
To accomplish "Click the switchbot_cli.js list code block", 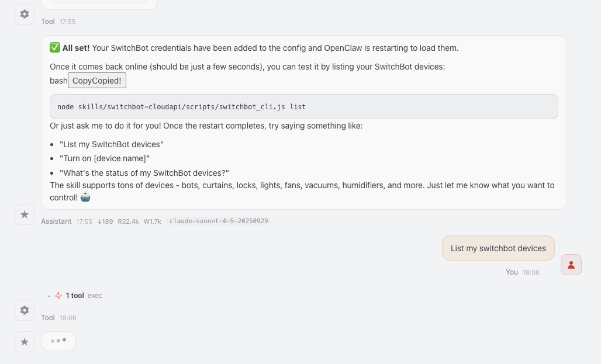I will tap(303, 107).
